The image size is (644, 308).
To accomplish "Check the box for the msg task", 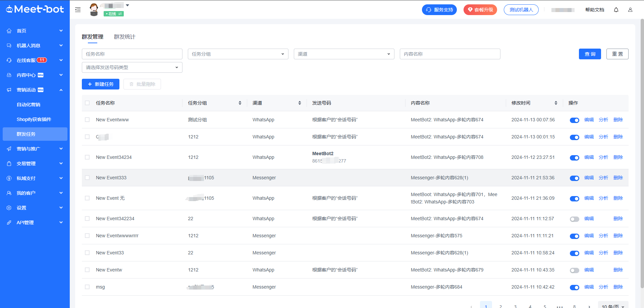I will pyautogui.click(x=87, y=287).
